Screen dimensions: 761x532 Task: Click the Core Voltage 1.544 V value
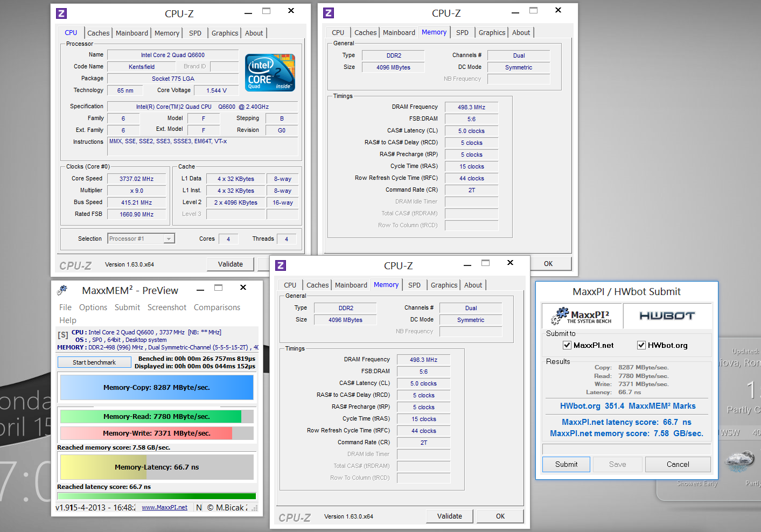pyautogui.click(x=217, y=90)
